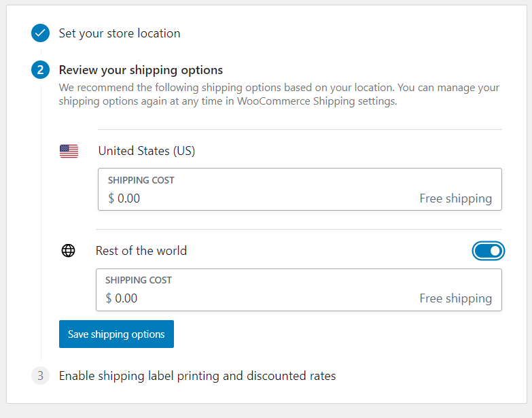Viewport: 532px width, 418px height.
Task: Select the Review your shipping options heading
Action: click(x=141, y=70)
